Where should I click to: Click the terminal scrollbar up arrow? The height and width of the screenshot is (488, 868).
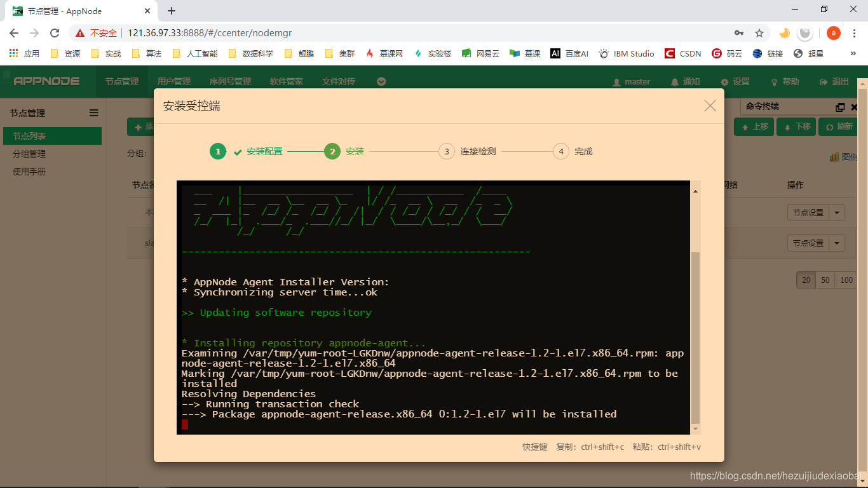695,191
